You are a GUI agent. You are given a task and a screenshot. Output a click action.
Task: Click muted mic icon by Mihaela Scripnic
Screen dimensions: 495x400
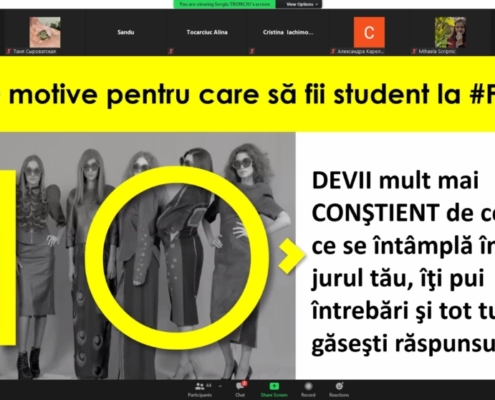pos(414,51)
